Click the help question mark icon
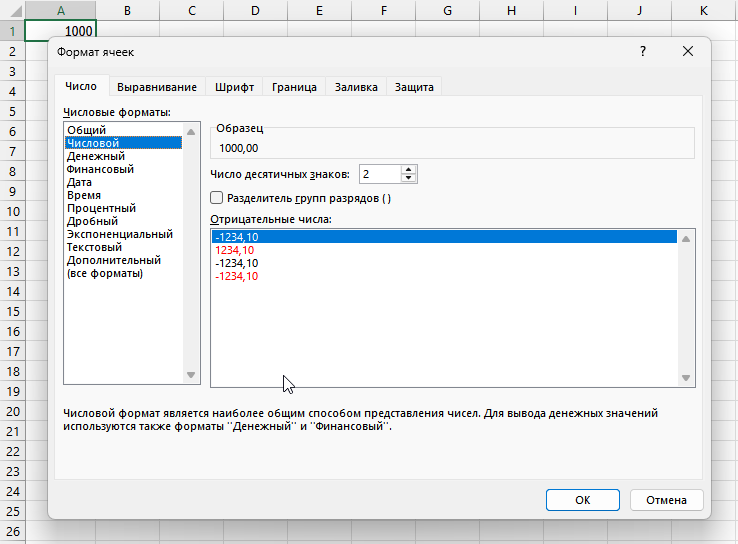Viewport: 738px width, 544px height. [x=643, y=52]
